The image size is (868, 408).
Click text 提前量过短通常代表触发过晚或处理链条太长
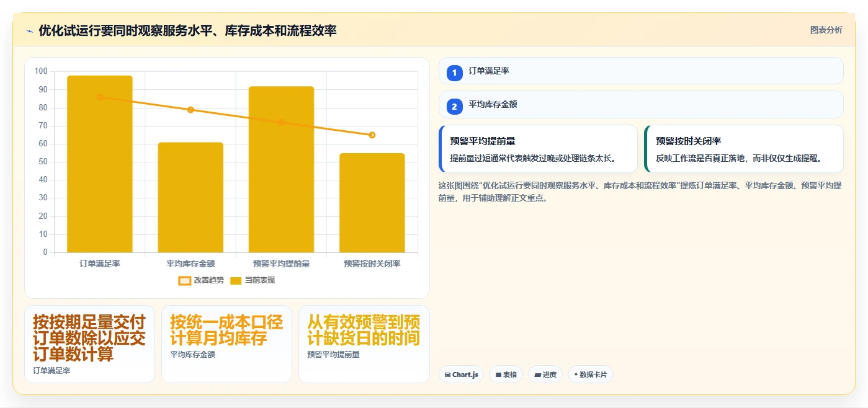click(534, 158)
